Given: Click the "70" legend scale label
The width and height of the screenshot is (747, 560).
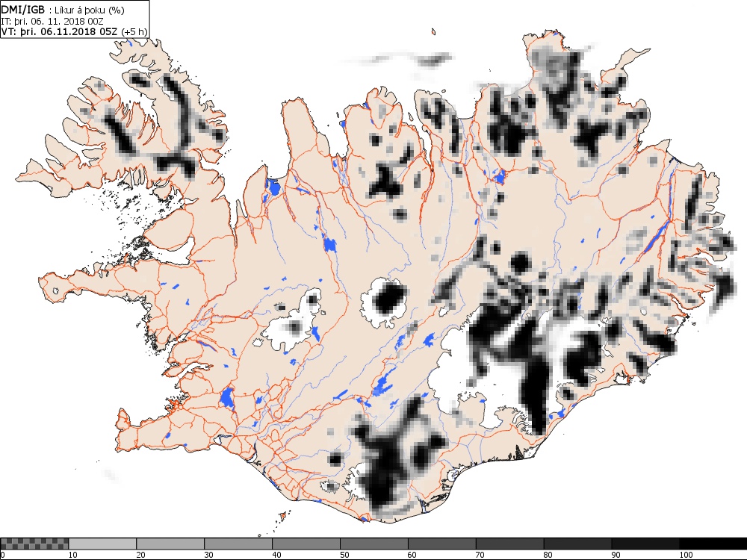Looking at the screenshot, I should coord(480,555).
